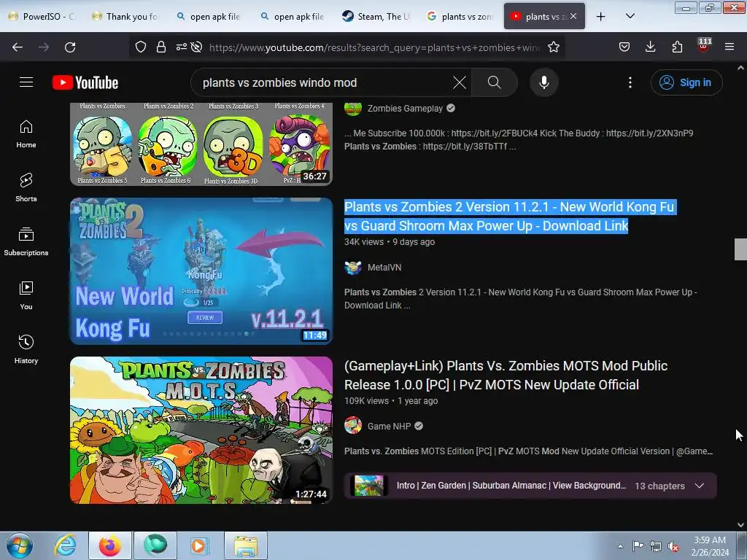Visit the Game NHP channel
The image size is (747, 560).
[389, 426]
